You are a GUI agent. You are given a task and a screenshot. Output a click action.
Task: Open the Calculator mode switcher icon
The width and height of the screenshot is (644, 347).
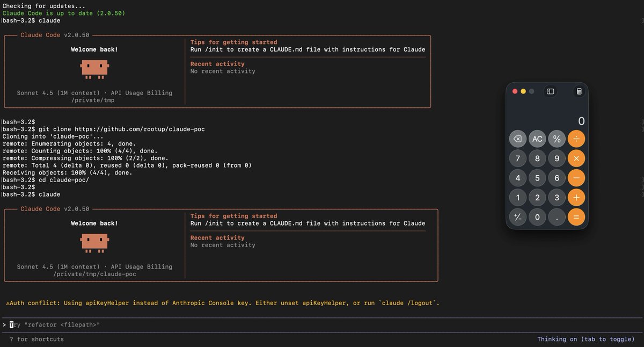click(x=579, y=91)
